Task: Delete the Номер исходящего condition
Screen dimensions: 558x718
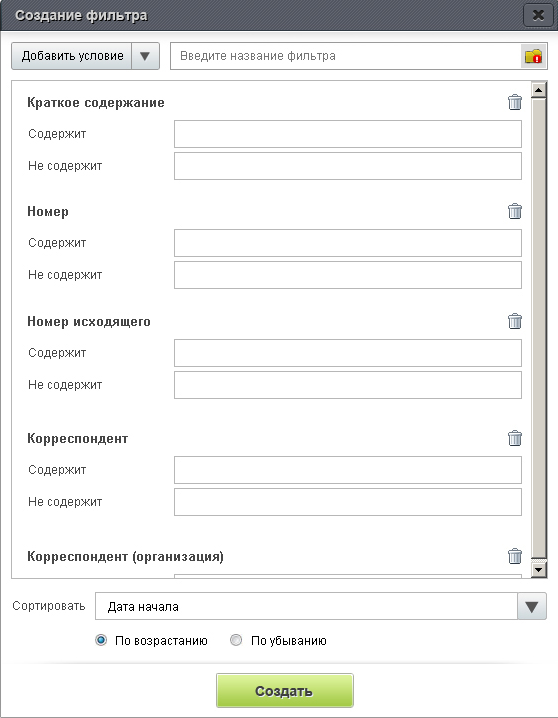Action: 515,321
